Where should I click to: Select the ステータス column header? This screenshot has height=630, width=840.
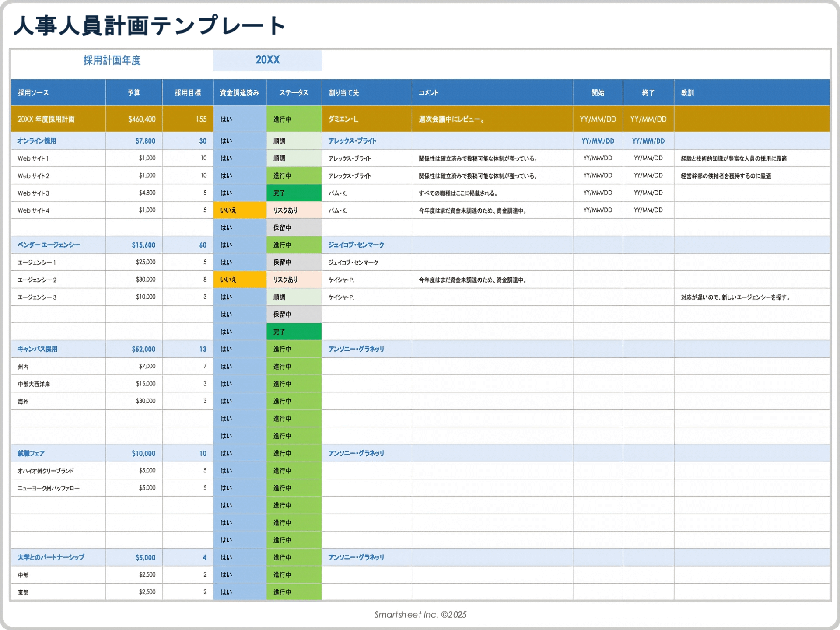pos(294,93)
